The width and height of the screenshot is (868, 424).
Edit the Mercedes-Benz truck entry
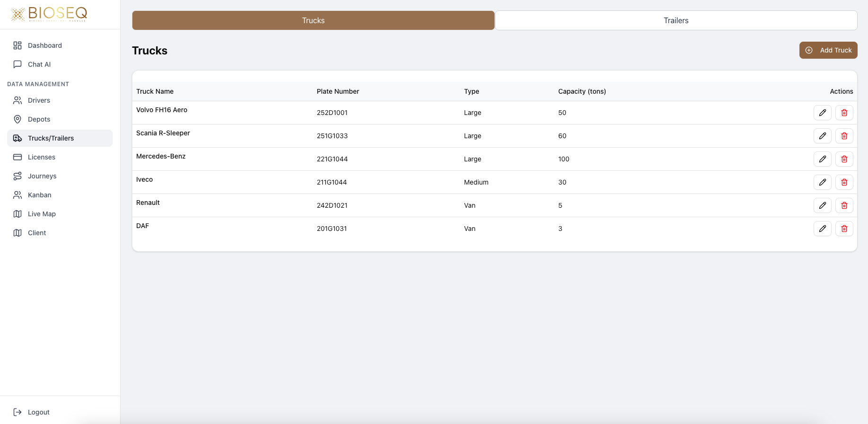(x=822, y=159)
